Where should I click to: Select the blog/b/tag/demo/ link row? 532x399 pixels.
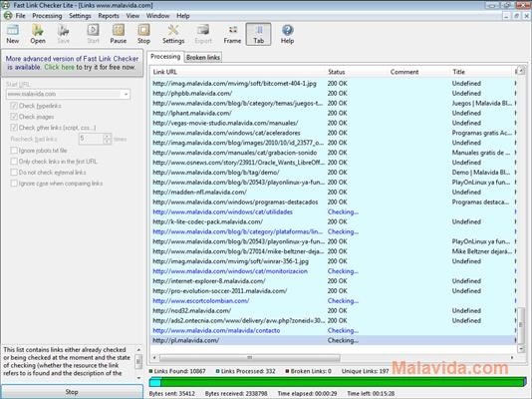point(333,173)
